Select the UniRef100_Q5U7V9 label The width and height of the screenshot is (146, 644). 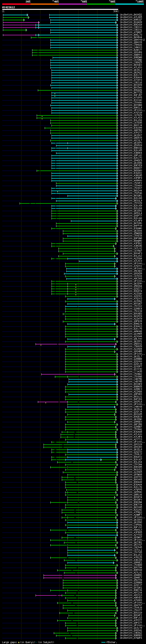131,580
